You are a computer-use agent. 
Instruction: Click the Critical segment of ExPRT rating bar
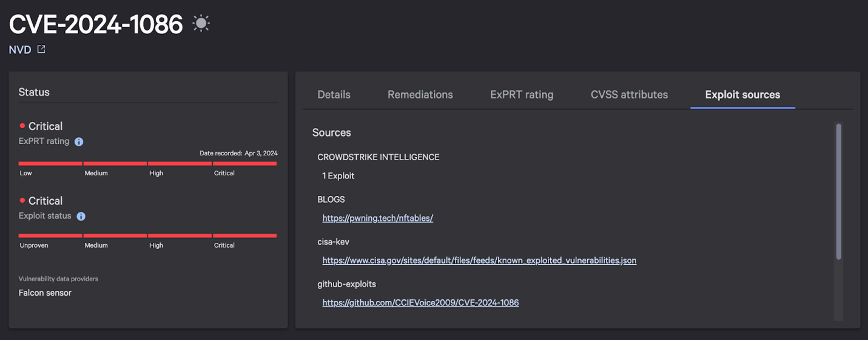coord(244,163)
